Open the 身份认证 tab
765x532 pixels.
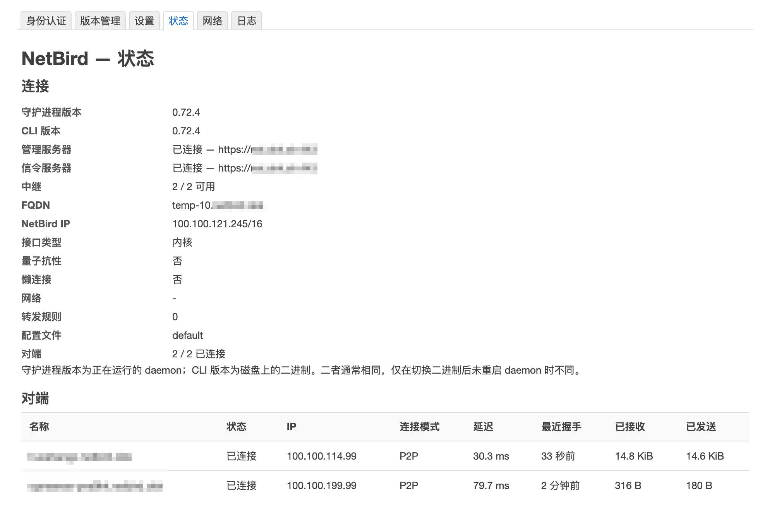pyautogui.click(x=46, y=21)
